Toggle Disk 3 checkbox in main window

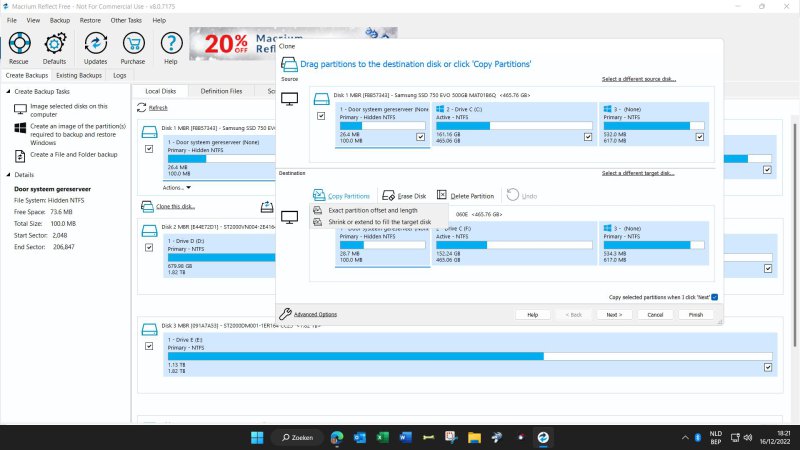[149, 346]
